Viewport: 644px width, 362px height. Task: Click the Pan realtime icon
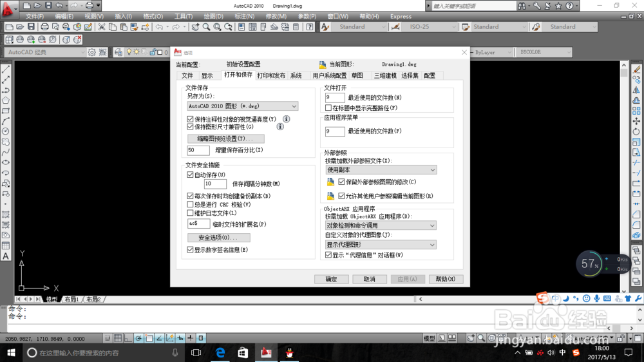click(x=195, y=27)
